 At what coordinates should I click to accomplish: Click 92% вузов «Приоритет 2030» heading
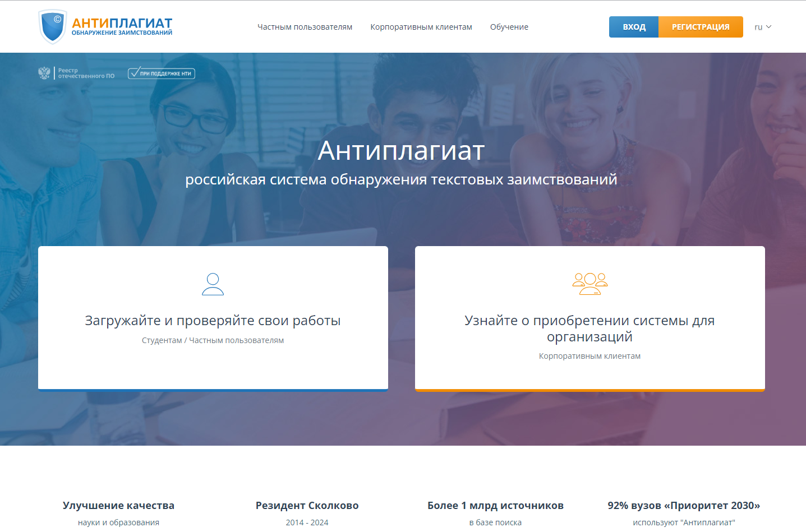pyautogui.click(x=684, y=506)
